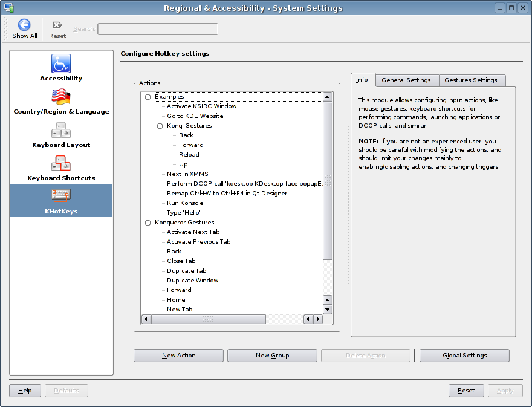Select Forward under Konqi Gestures
Image resolution: width=532 pixels, height=407 pixels.
(191, 145)
